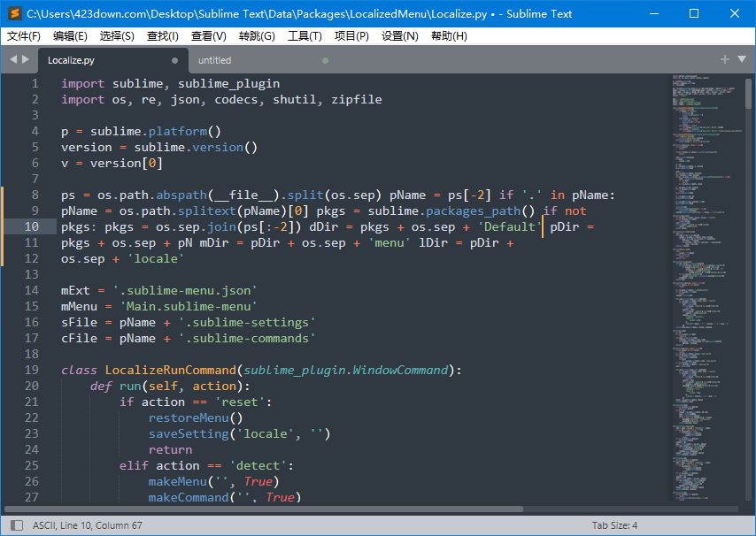
Task: Open the 工具(T) menu
Action: tap(305, 36)
